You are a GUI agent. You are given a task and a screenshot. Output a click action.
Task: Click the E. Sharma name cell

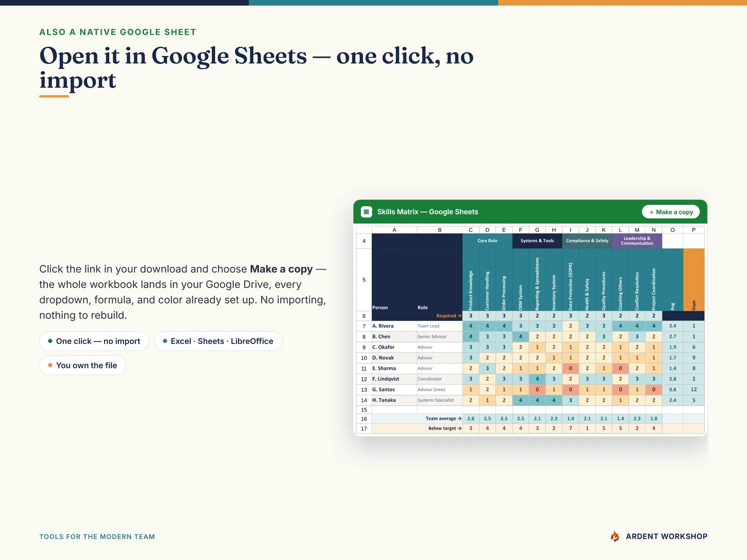click(395, 369)
